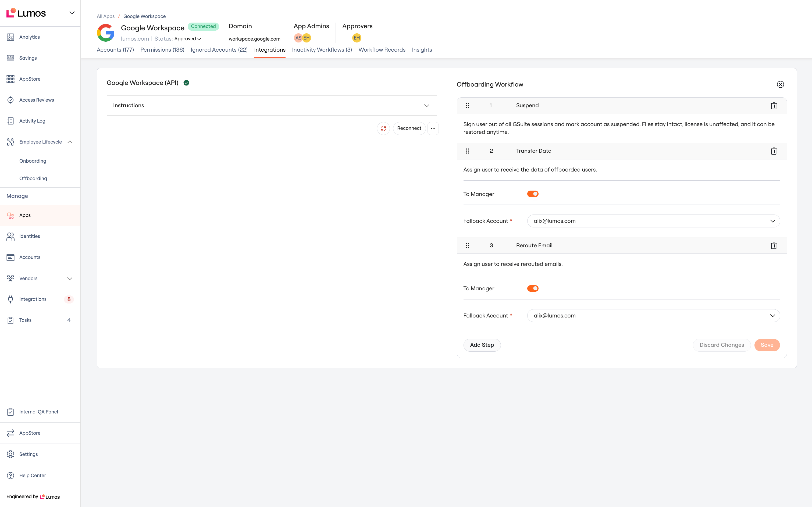Click the Reconnect button
The height and width of the screenshot is (507, 812).
coord(409,128)
